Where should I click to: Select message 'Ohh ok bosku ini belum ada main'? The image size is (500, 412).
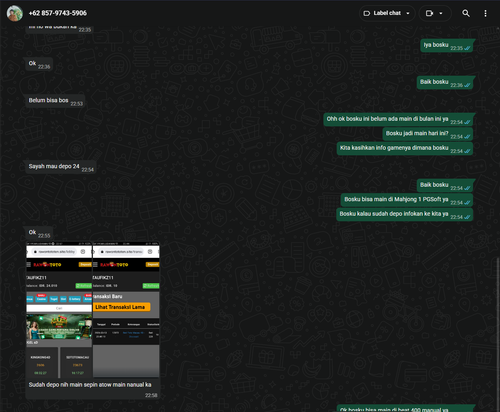(x=398, y=119)
